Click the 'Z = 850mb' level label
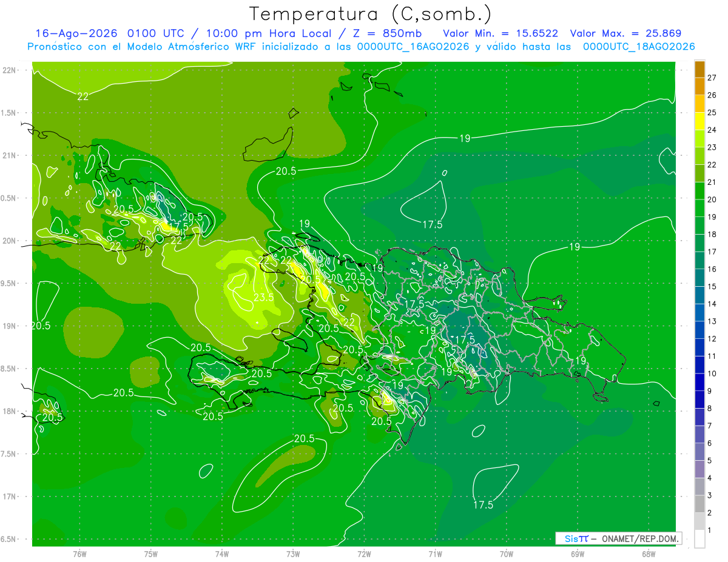728x562 pixels. (387, 33)
